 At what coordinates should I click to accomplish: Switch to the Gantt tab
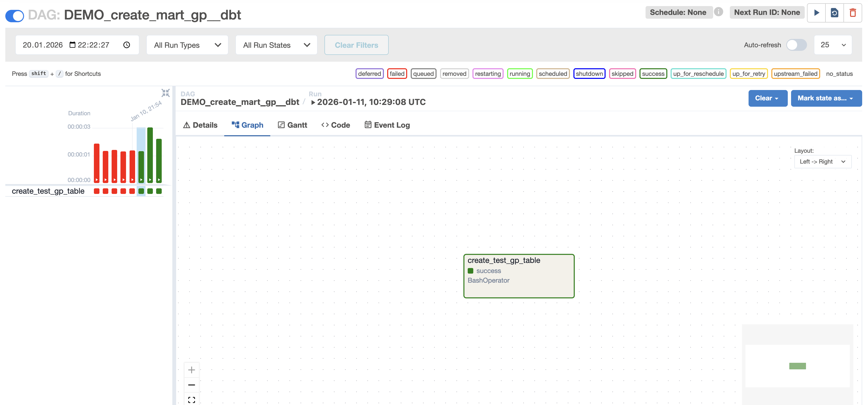pyautogui.click(x=292, y=125)
